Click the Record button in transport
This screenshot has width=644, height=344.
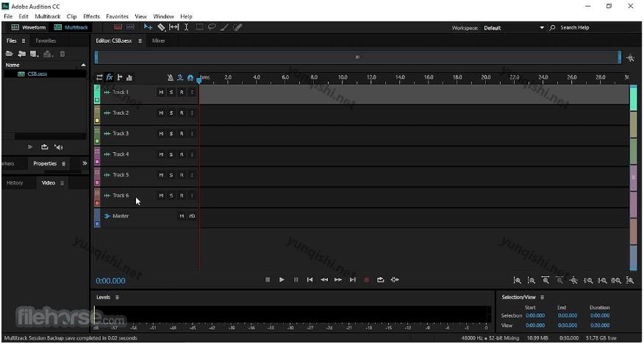[x=366, y=280]
